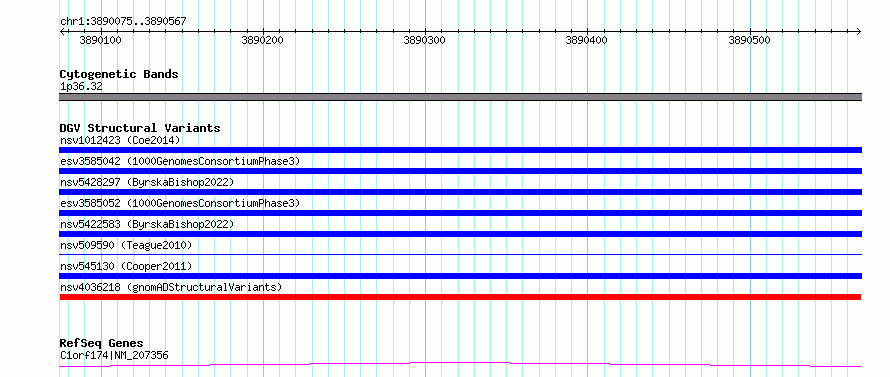890x377 pixels.
Task: Open gene label C1orf174|NM_207356
Action: pos(114,356)
